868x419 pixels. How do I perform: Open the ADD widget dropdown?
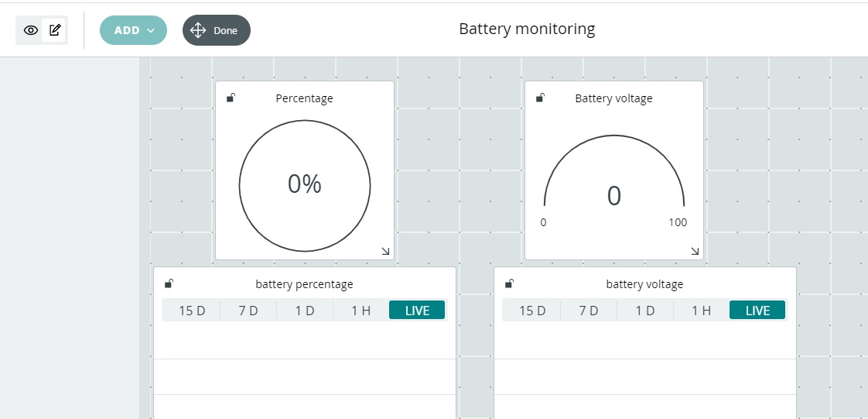pos(133,30)
